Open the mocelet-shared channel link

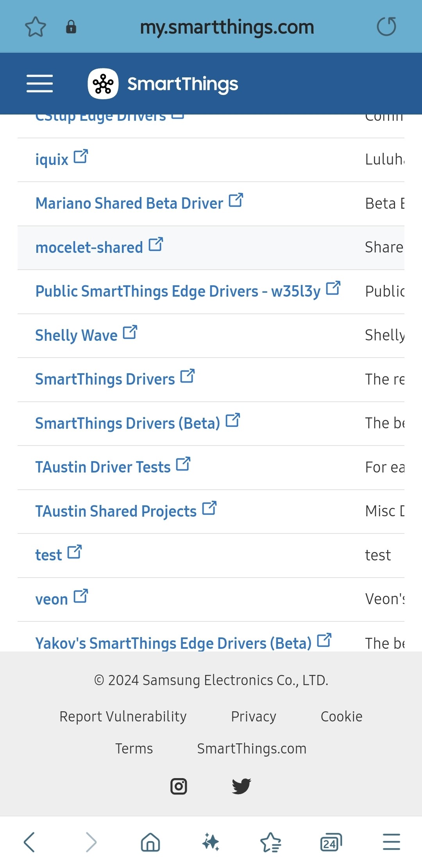tap(89, 247)
